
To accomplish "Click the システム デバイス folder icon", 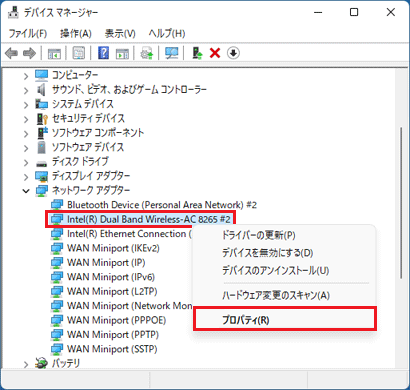I will coord(42,104).
